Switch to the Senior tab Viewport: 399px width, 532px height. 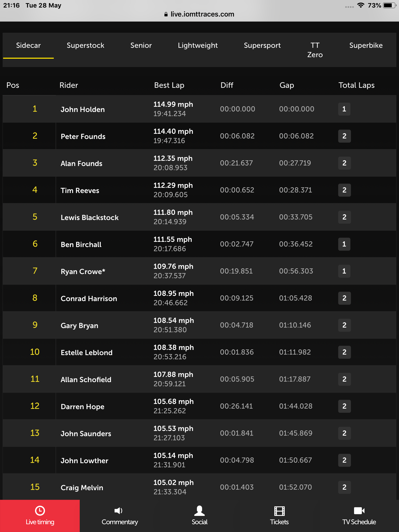pyautogui.click(x=141, y=45)
